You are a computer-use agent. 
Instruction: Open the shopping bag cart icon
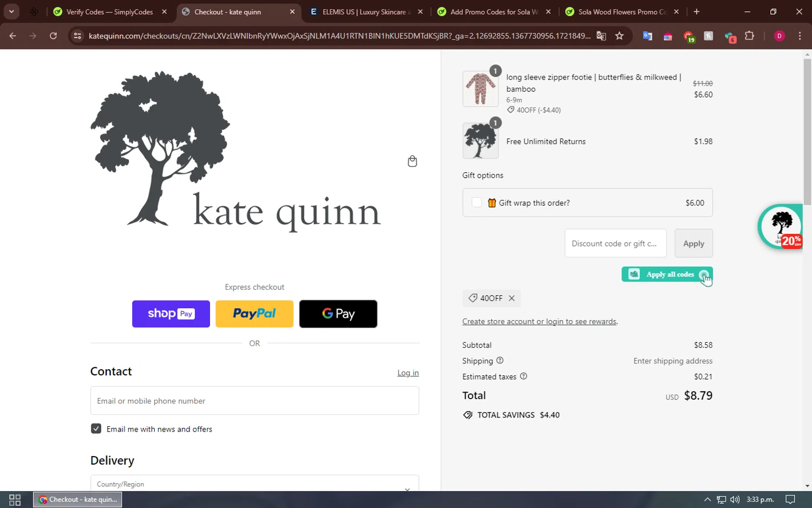(x=412, y=161)
